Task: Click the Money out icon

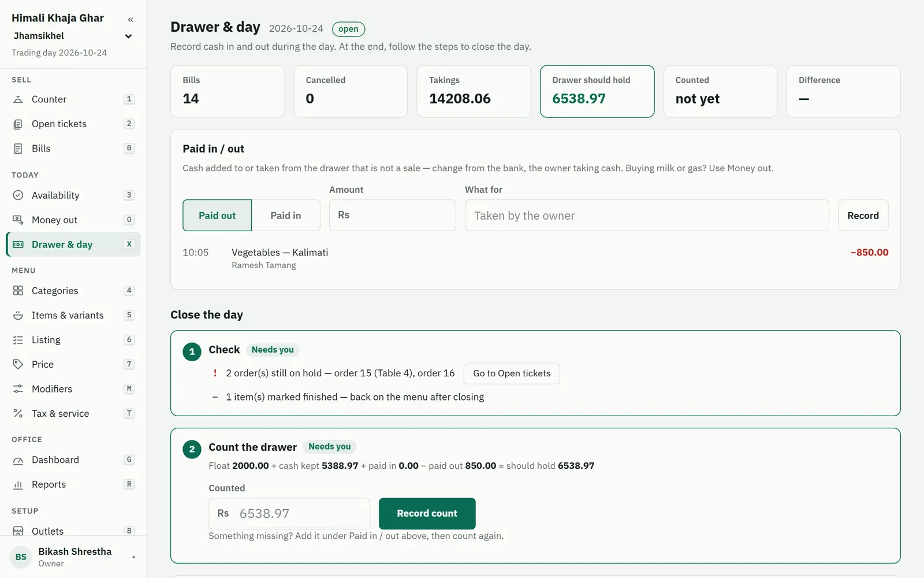Action: pyautogui.click(x=18, y=220)
